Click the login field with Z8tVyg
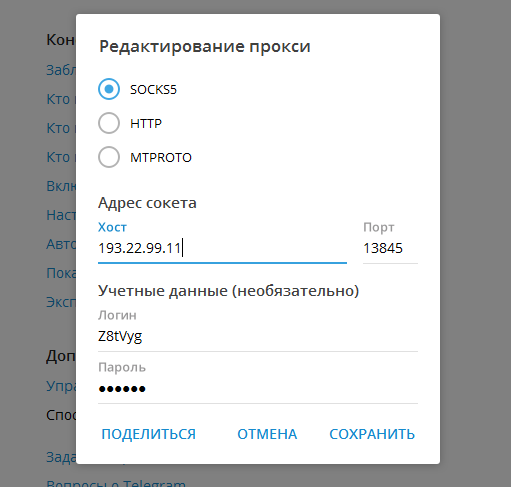Image resolution: width=511 pixels, height=487 pixels. click(258, 336)
